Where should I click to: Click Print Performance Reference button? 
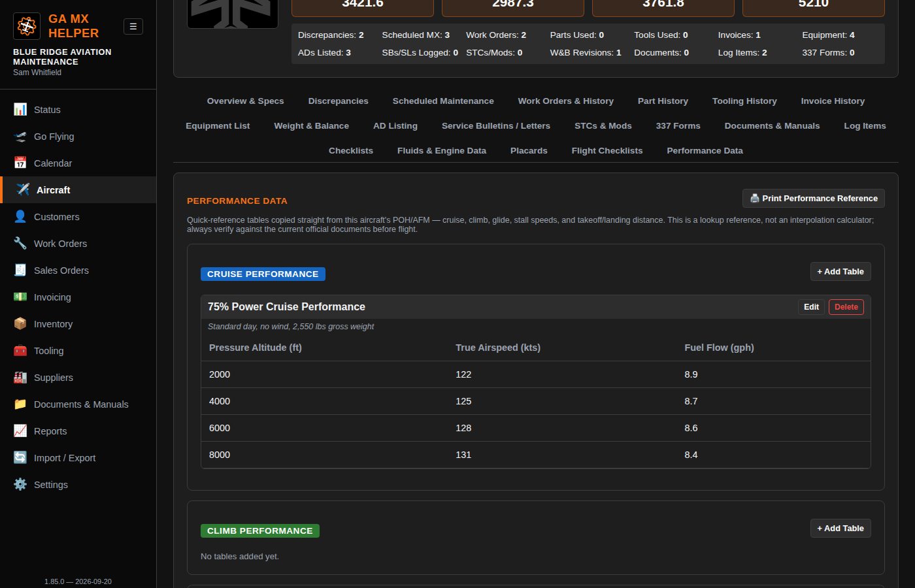(813, 198)
